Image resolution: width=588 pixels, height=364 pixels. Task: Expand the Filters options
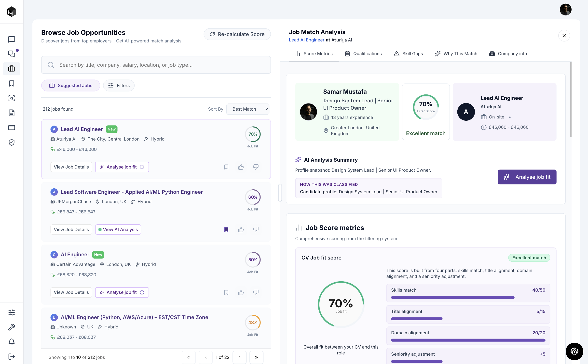tap(119, 86)
